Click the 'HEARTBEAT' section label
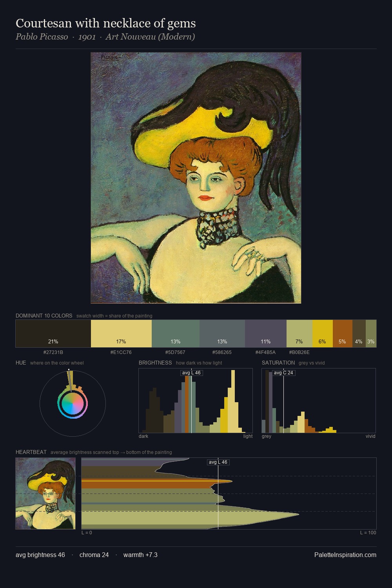Screen dimensions: 392x588 31,452
